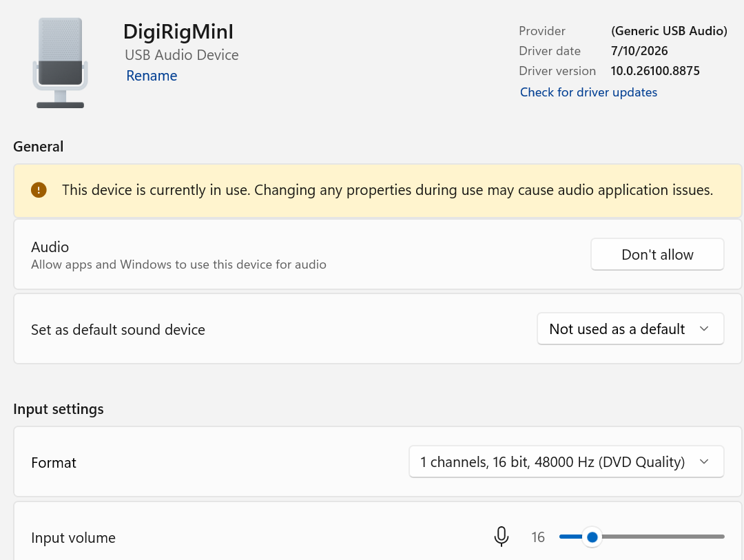Open the Not used as a default dropdown

coord(630,329)
